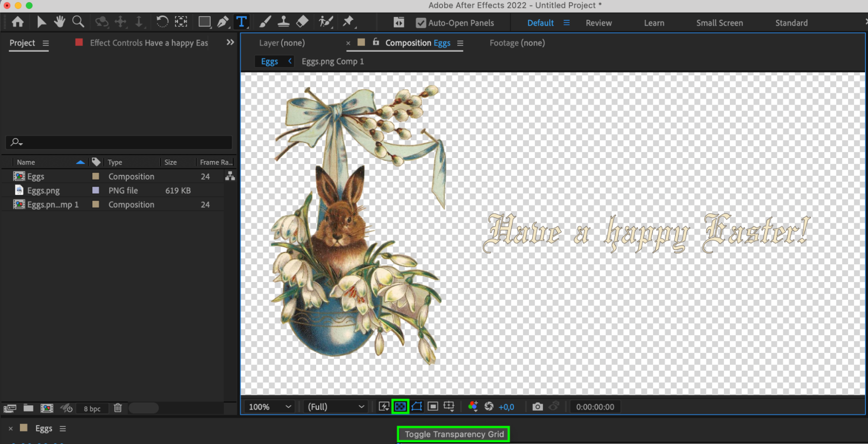Select the Brush tool
868x444 pixels.
pyautogui.click(x=265, y=22)
